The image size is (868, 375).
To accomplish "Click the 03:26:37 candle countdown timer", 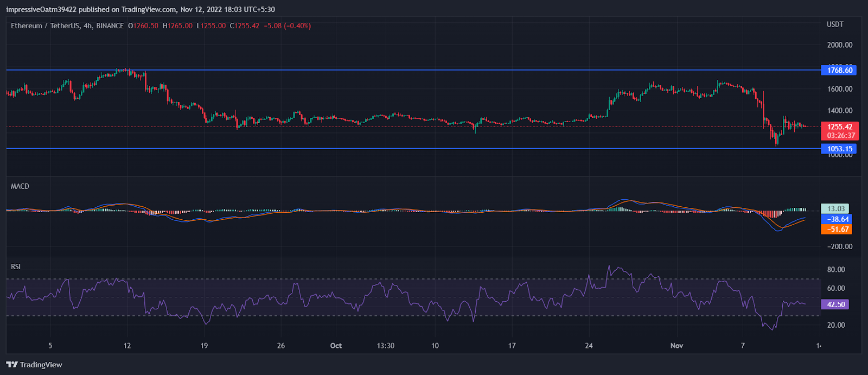I will click(840, 136).
